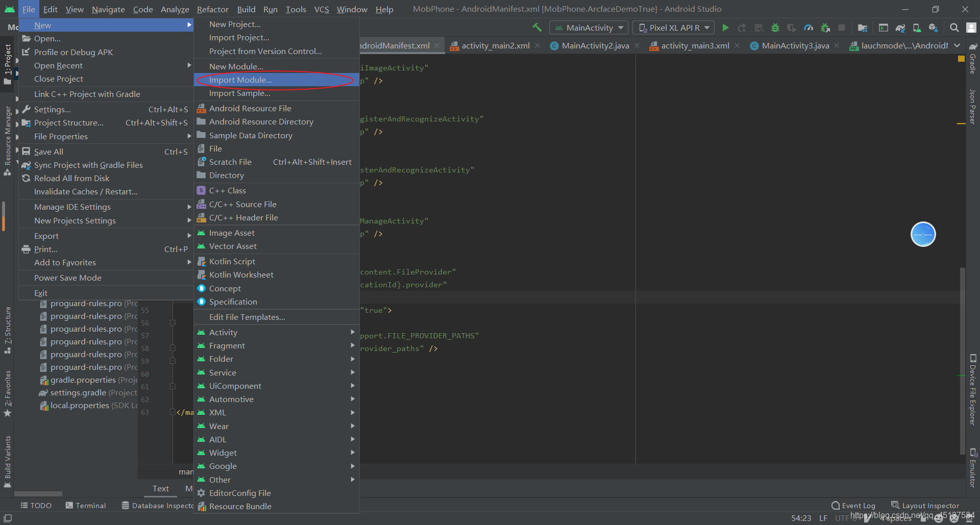Expand the Fragment submenu

tap(277, 345)
